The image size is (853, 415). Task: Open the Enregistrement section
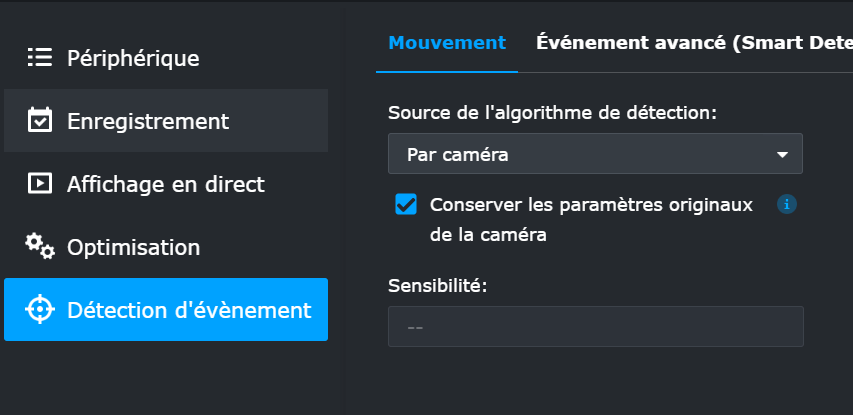(x=166, y=120)
